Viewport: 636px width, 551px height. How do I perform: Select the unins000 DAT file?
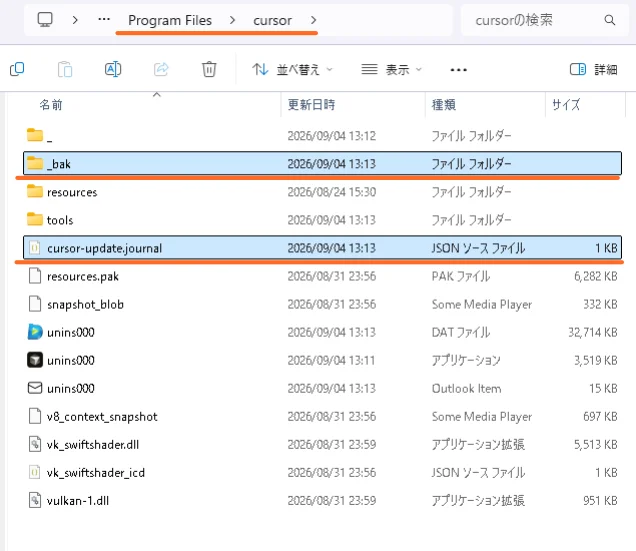click(322, 332)
